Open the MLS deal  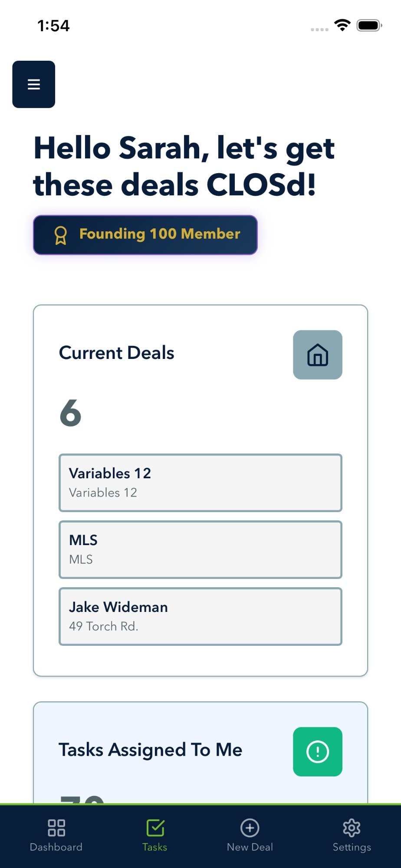[200, 549]
